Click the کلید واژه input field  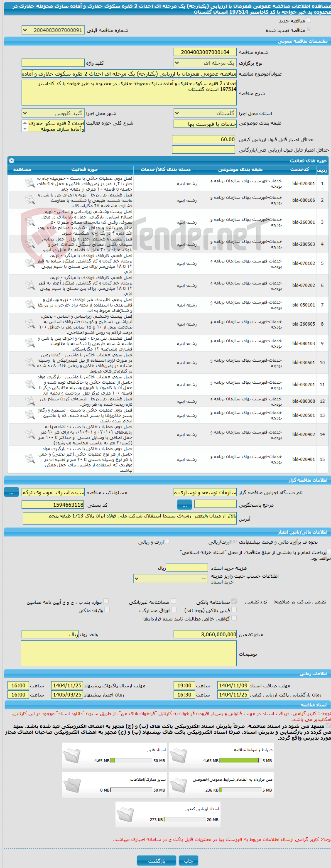53,63
